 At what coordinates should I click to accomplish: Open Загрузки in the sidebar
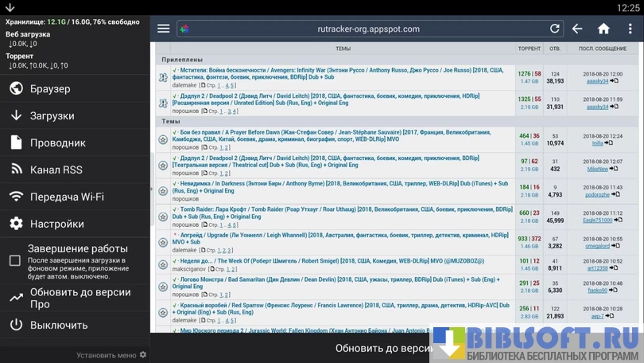52,115
